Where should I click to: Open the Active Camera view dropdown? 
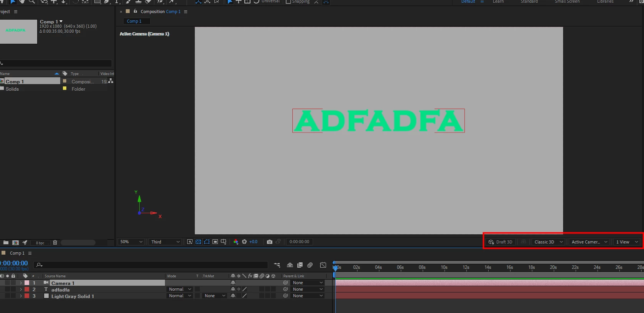coord(589,242)
